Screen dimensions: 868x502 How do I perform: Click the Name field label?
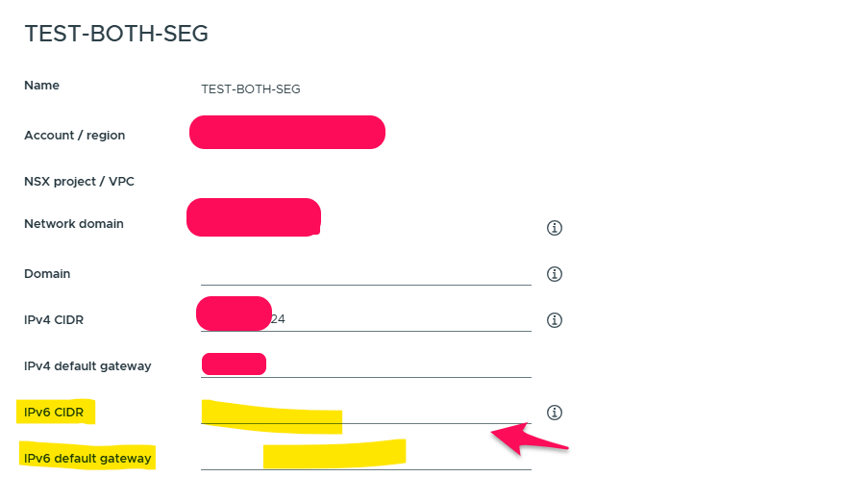[x=41, y=86]
